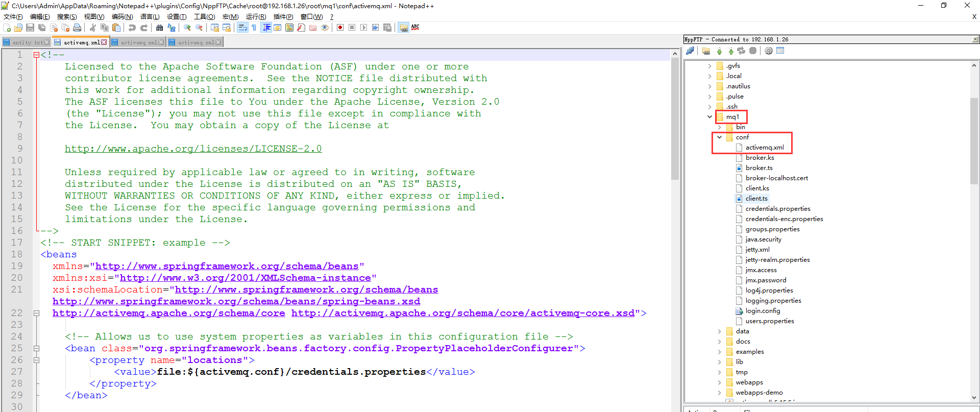This screenshot has width=980, height=412.
Task: Open the 运行(R) menu
Action: coord(256,17)
